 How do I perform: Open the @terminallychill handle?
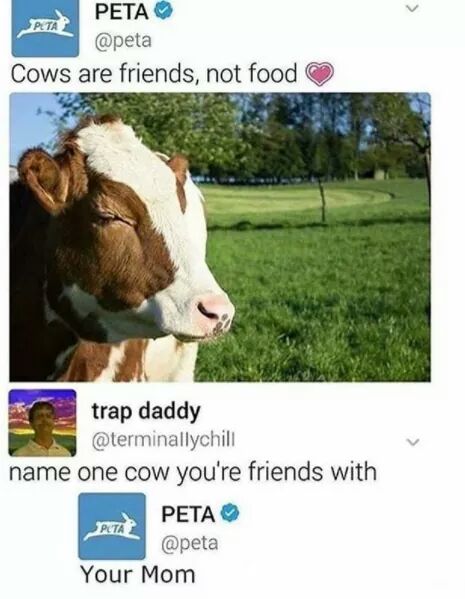tap(164, 440)
